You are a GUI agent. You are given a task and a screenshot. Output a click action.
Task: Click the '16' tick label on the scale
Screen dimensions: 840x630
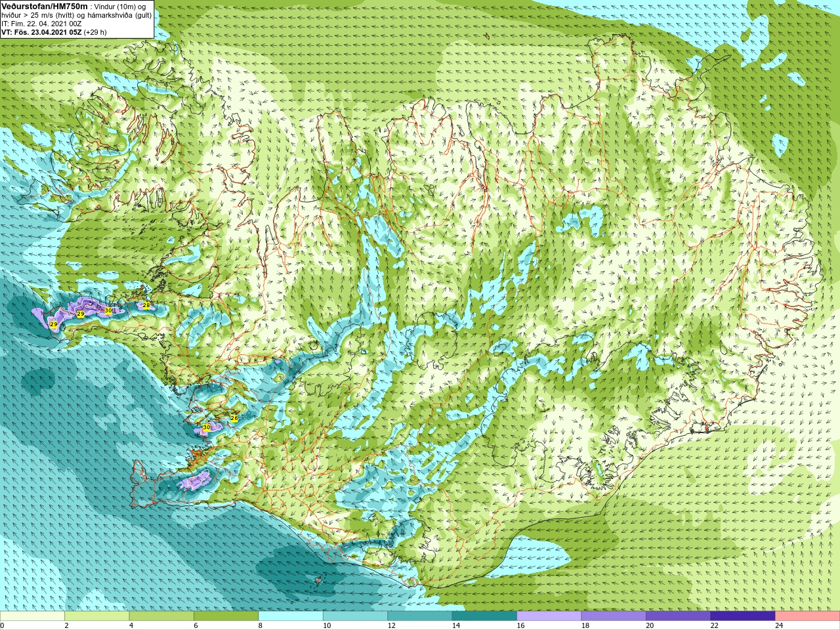(x=521, y=626)
